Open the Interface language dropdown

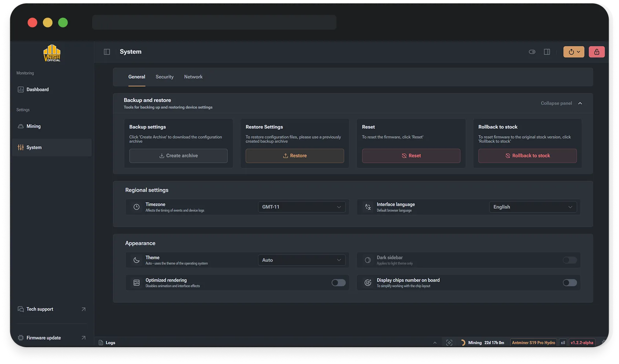[x=532, y=207]
